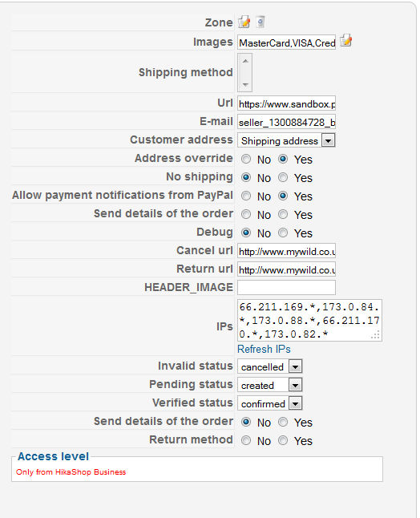Focus the HEADER_IMAGE text field

286,287
